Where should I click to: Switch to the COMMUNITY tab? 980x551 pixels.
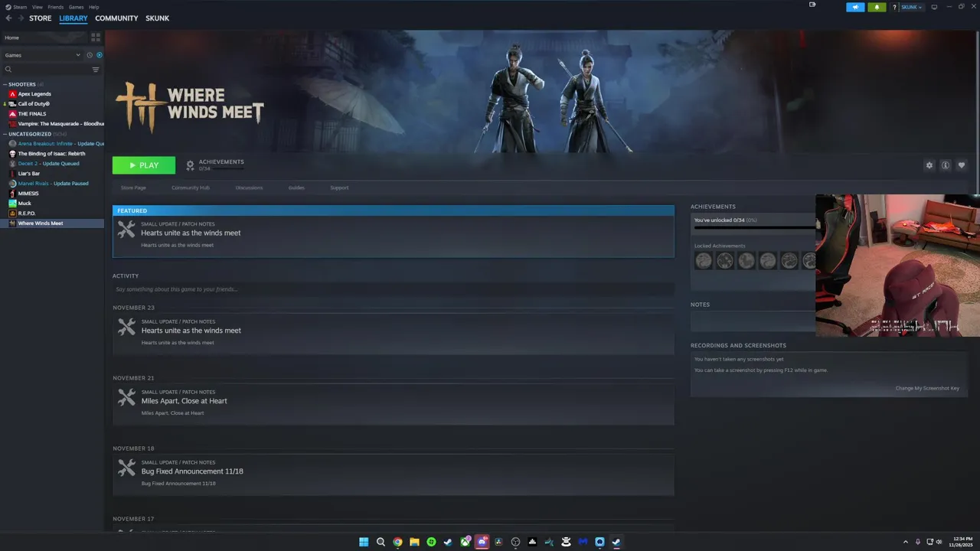pyautogui.click(x=116, y=18)
